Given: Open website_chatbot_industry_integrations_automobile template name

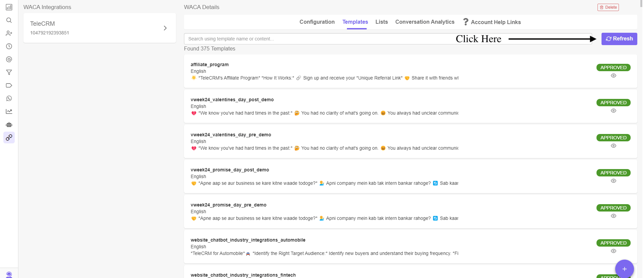Looking at the screenshot, I should pos(248,240).
